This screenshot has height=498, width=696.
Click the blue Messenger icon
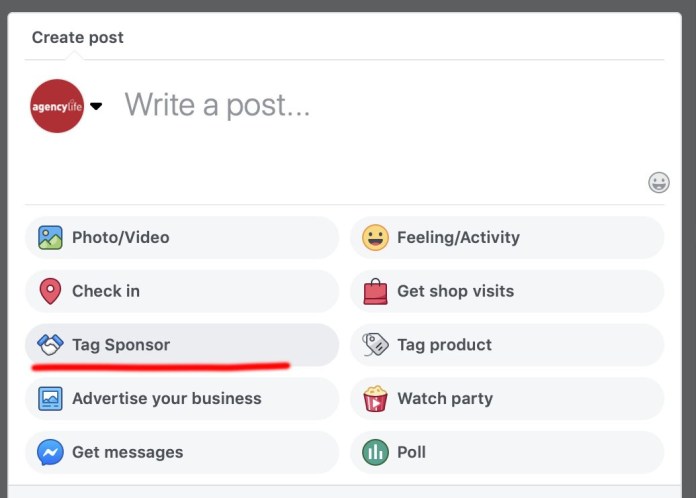50,452
